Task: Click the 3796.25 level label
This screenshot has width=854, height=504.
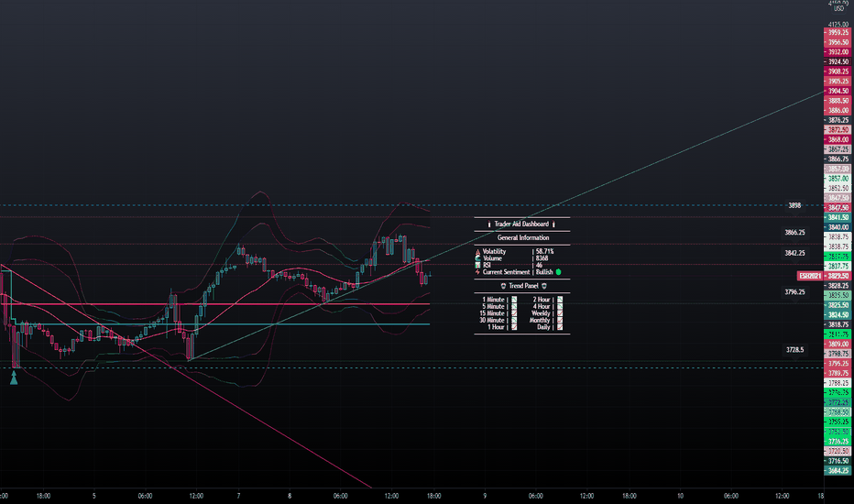Action: (x=794, y=292)
